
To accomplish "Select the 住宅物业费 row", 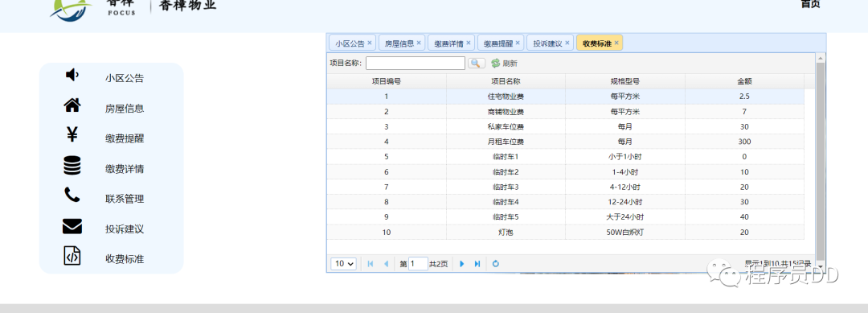I will (565, 96).
